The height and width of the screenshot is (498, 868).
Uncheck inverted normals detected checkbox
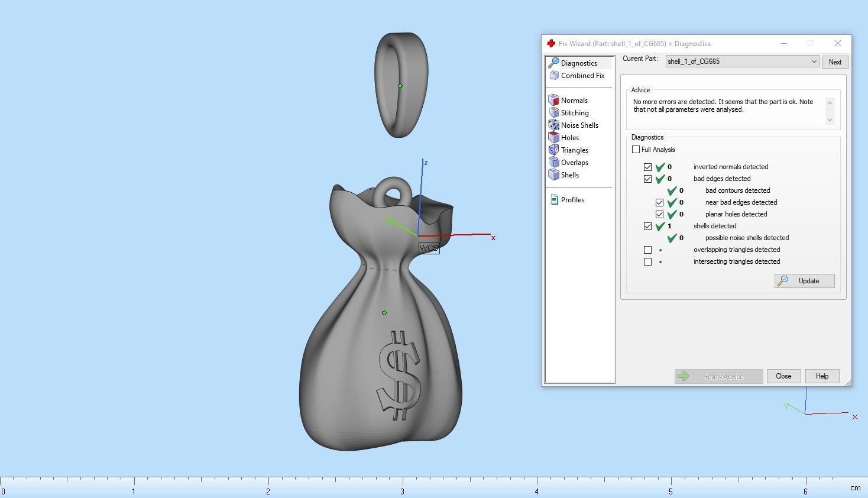(648, 167)
